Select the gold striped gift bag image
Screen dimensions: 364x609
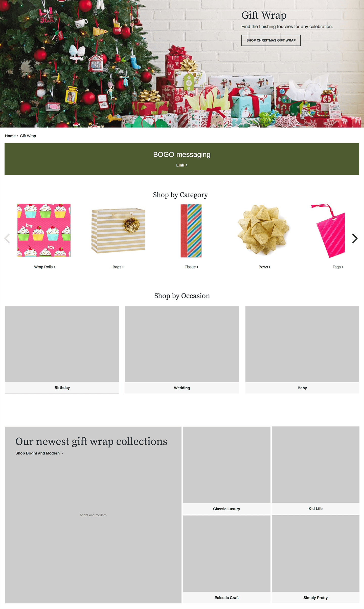click(118, 230)
